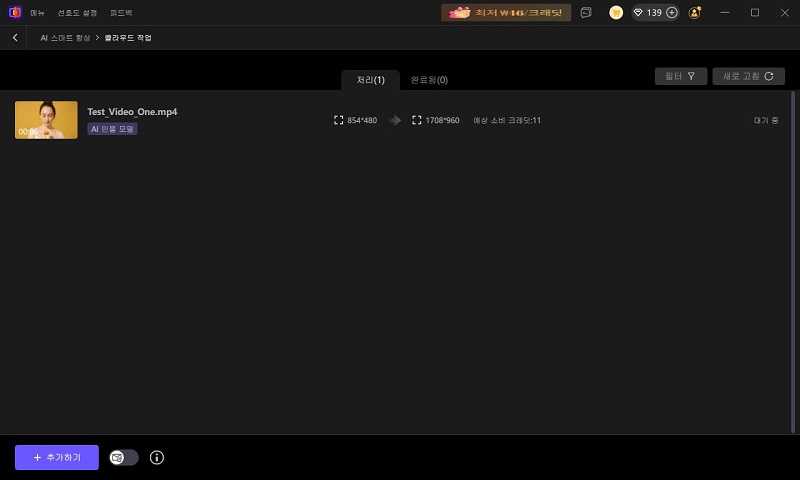Minimize the application window
The image size is (800, 480).
(724, 13)
